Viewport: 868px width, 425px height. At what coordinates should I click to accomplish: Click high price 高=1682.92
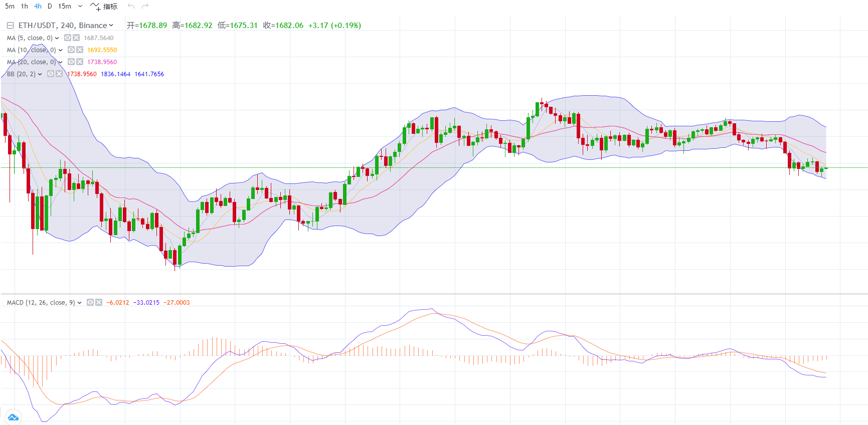[x=193, y=26]
